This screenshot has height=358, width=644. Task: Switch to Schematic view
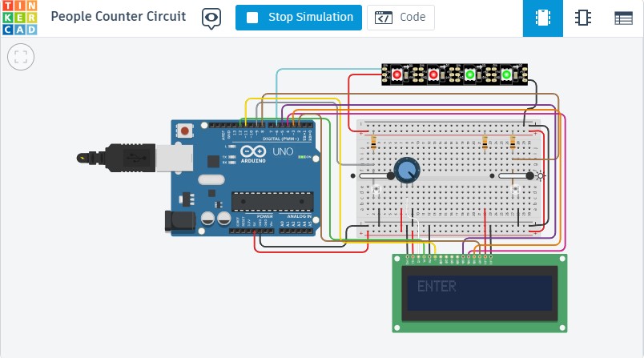(x=583, y=18)
